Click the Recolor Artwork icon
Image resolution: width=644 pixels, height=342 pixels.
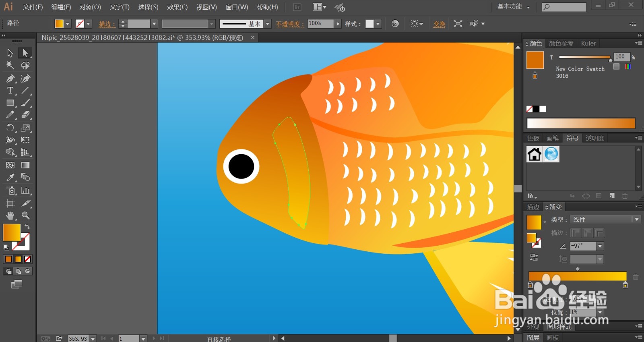(x=395, y=24)
